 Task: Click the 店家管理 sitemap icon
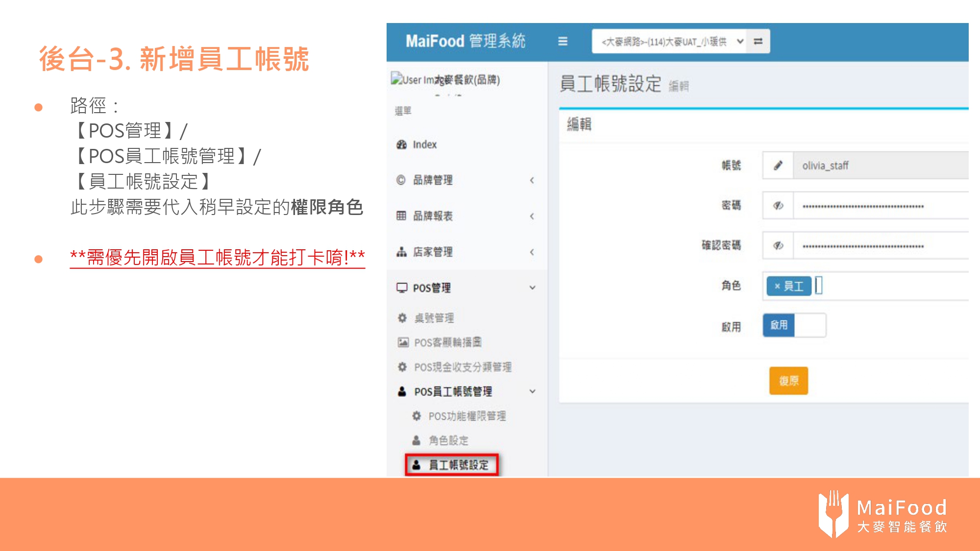402,252
